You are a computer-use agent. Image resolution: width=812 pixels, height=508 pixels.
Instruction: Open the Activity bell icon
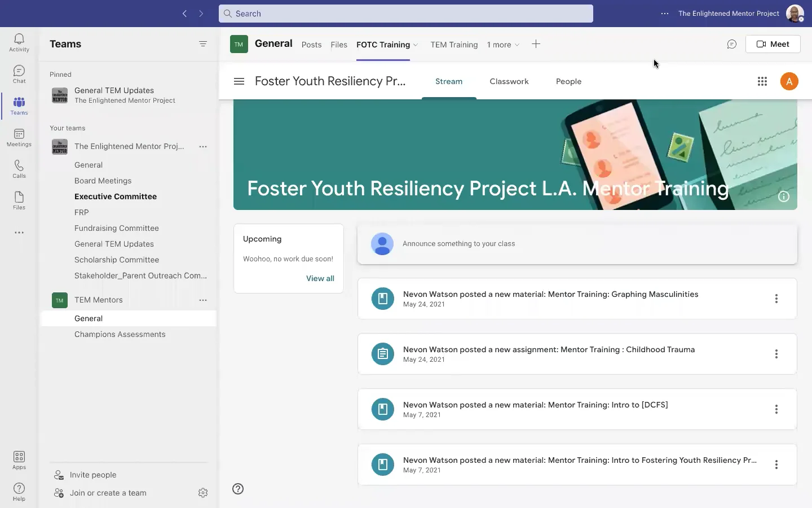tap(19, 42)
